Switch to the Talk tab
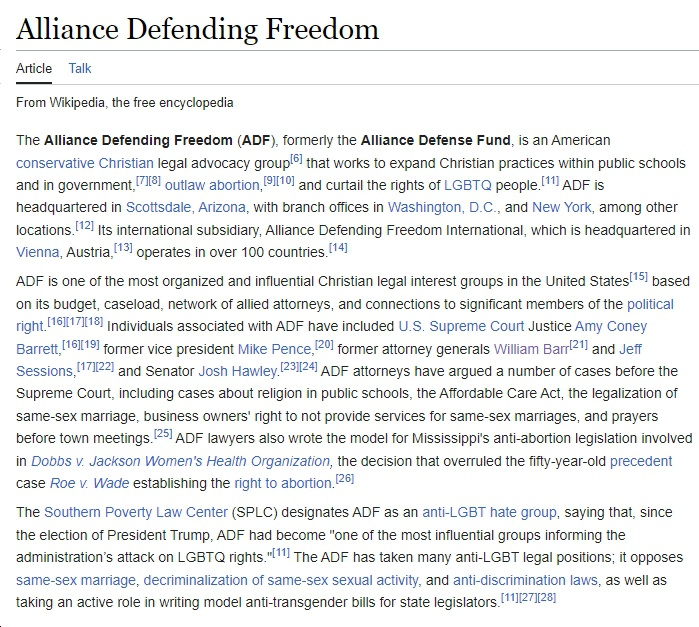 [80, 68]
